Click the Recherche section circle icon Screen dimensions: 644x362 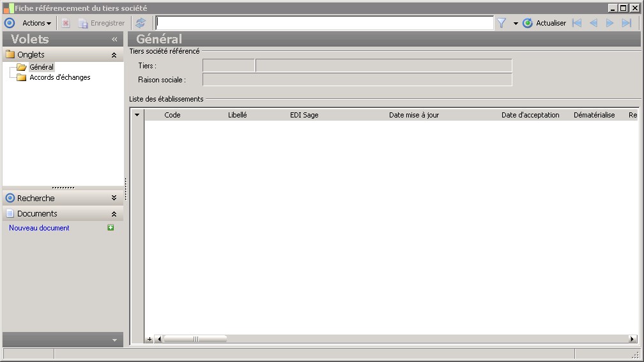pos(10,198)
